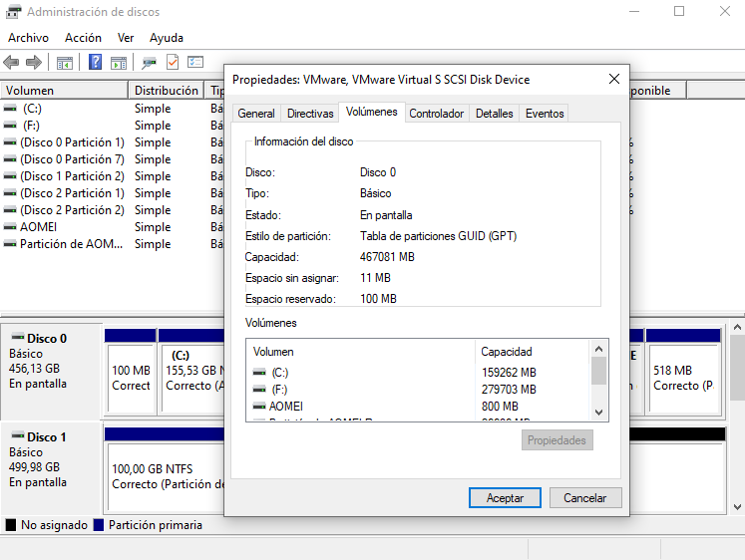Open the Detalles tab
The height and width of the screenshot is (560, 745).
494,114
